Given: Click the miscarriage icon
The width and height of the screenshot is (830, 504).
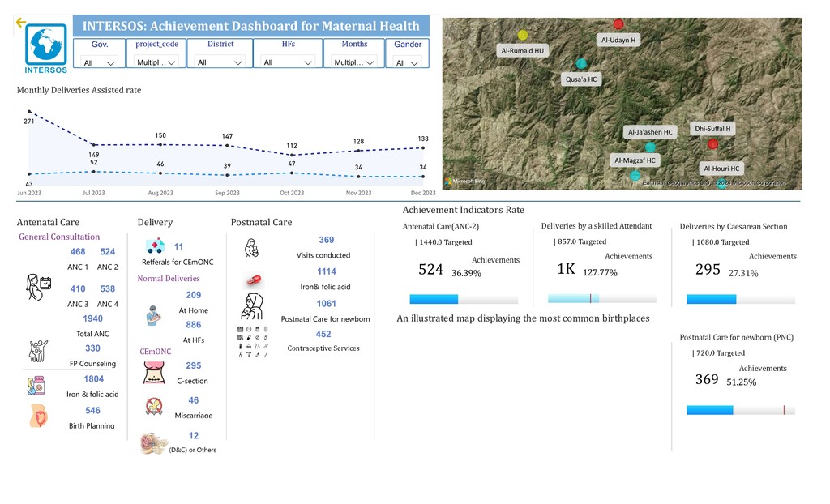Looking at the screenshot, I should point(153,406).
